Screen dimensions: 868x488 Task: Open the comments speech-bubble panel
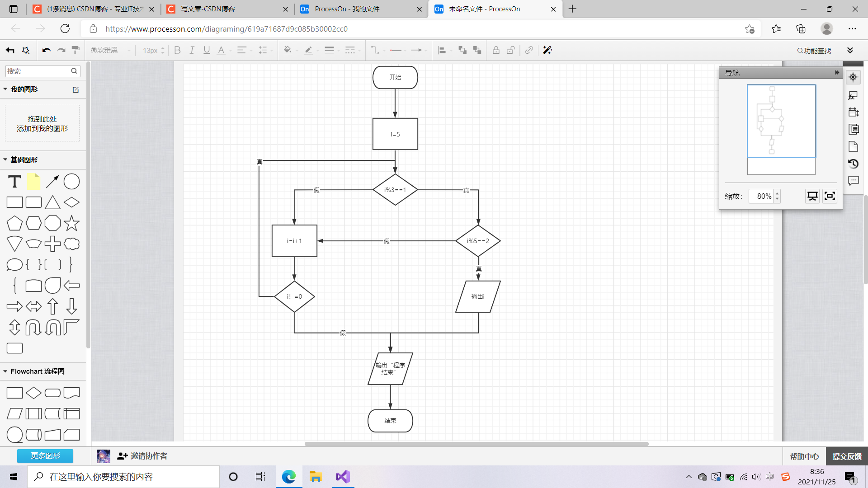point(853,181)
